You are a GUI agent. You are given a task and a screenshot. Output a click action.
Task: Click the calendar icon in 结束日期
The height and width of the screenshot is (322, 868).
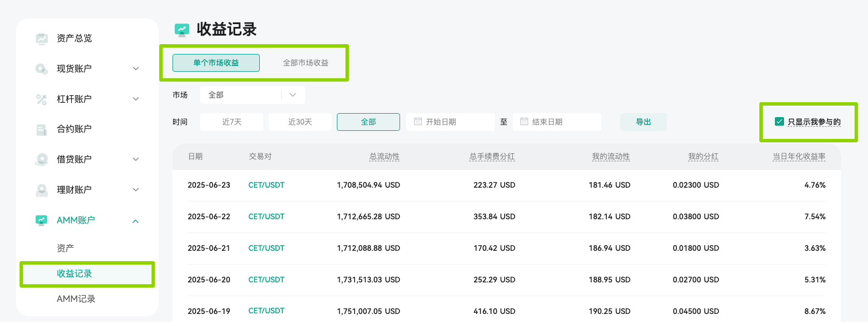pyautogui.click(x=524, y=122)
